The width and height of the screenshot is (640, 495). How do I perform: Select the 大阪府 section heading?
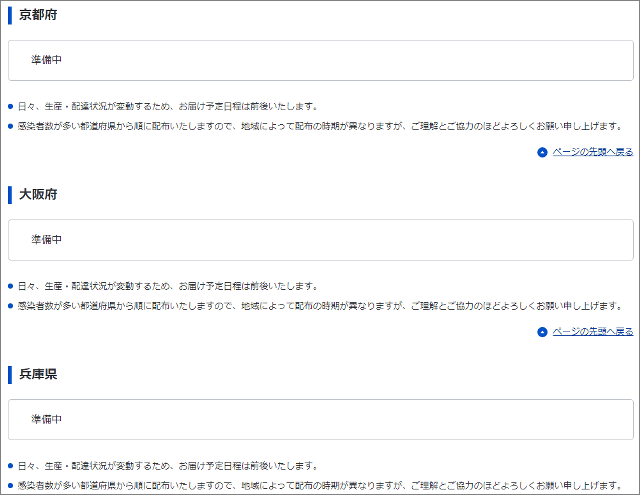point(38,194)
